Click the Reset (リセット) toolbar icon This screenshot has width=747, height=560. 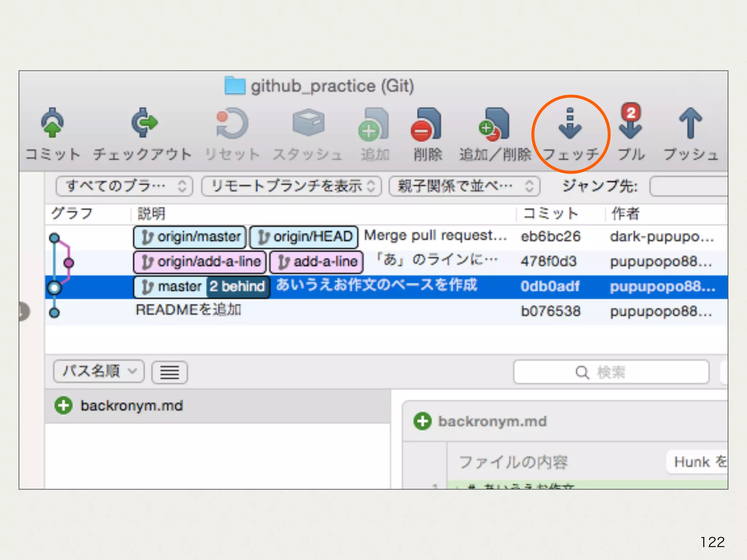[x=232, y=124]
